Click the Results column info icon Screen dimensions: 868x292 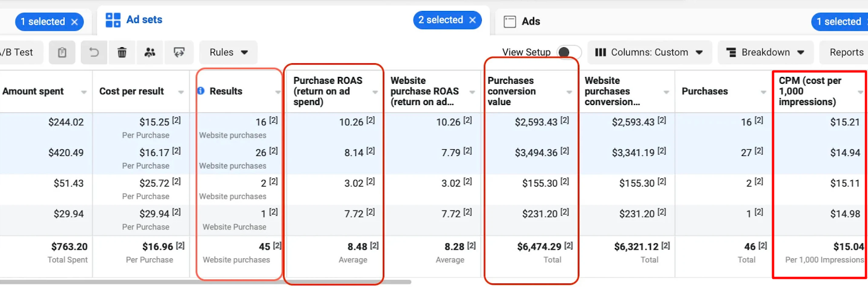[201, 91]
